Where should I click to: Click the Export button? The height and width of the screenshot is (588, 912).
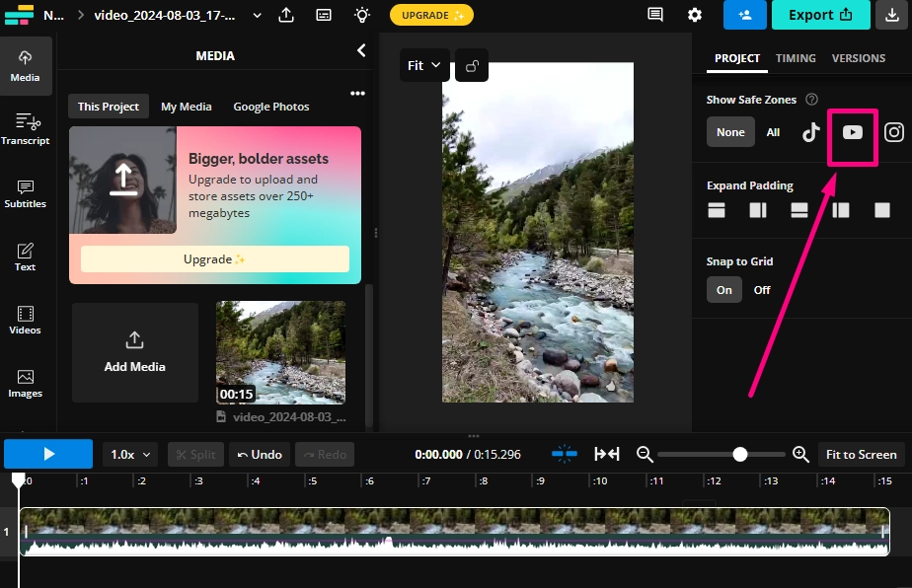pyautogui.click(x=820, y=15)
